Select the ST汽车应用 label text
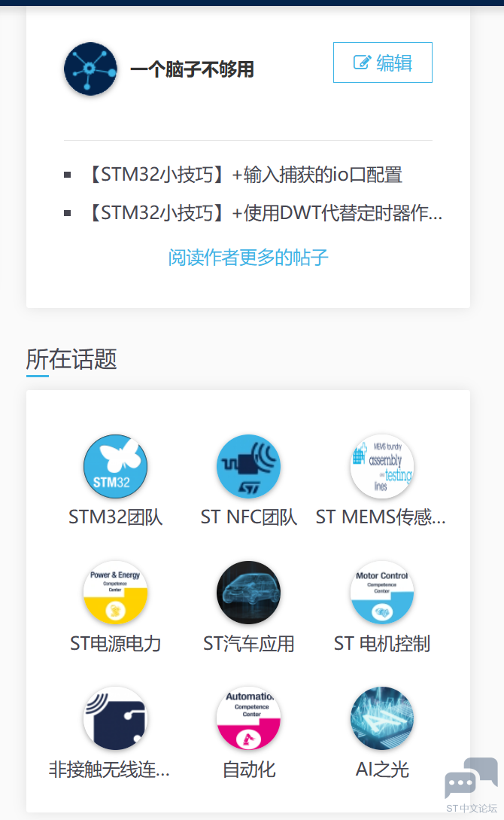This screenshot has width=504, height=820. [x=248, y=643]
